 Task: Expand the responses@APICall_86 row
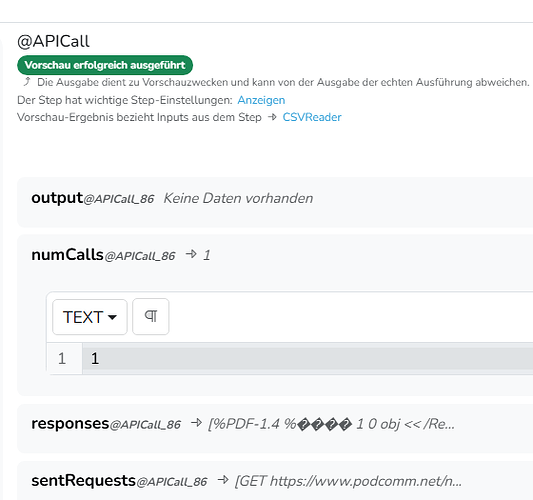click(x=275, y=428)
